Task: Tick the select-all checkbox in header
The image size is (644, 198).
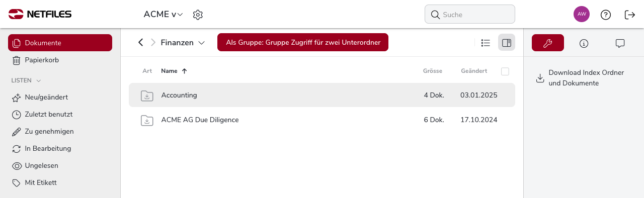Action: coord(505,71)
